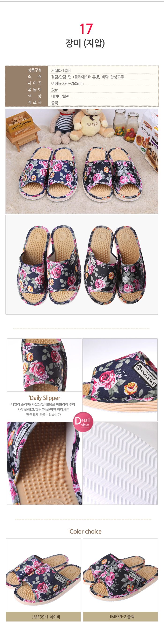164x644 pixels.
Task: Select the JMF39-1 네이비 color image
Action: (x=43, y=575)
